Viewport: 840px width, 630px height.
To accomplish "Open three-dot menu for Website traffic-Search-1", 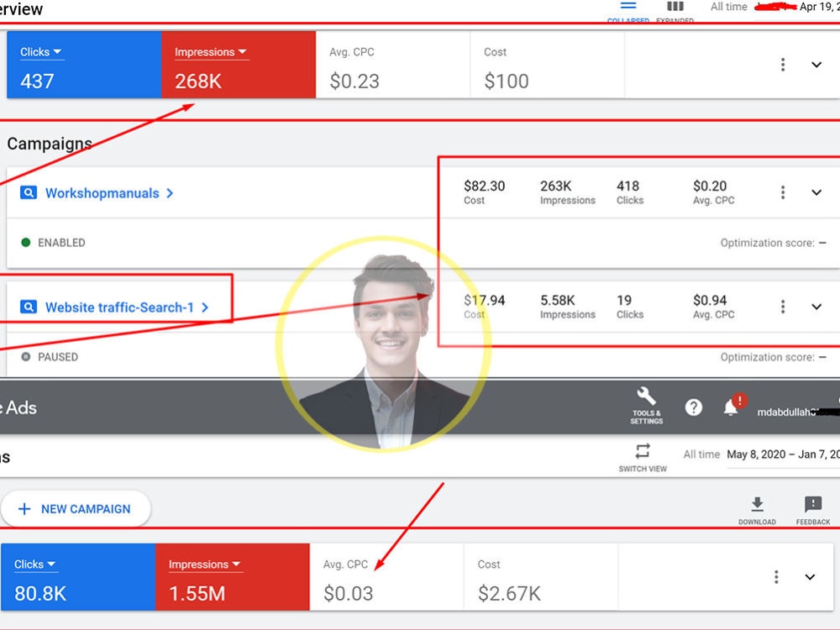I will (x=783, y=307).
